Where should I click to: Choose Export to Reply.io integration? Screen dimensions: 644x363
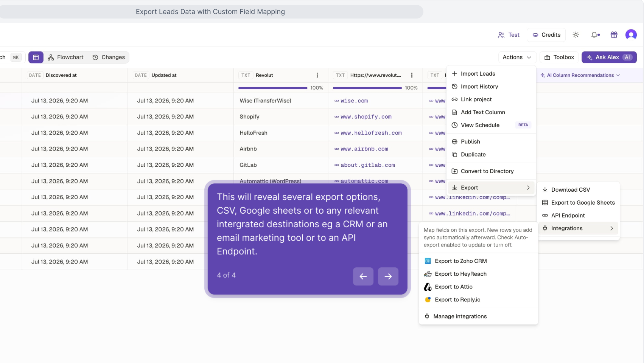478,299
